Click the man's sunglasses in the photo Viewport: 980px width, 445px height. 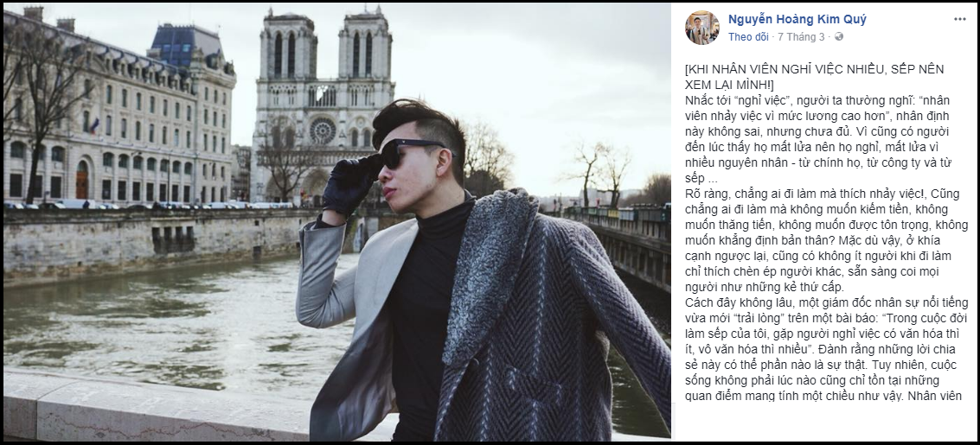(409, 153)
